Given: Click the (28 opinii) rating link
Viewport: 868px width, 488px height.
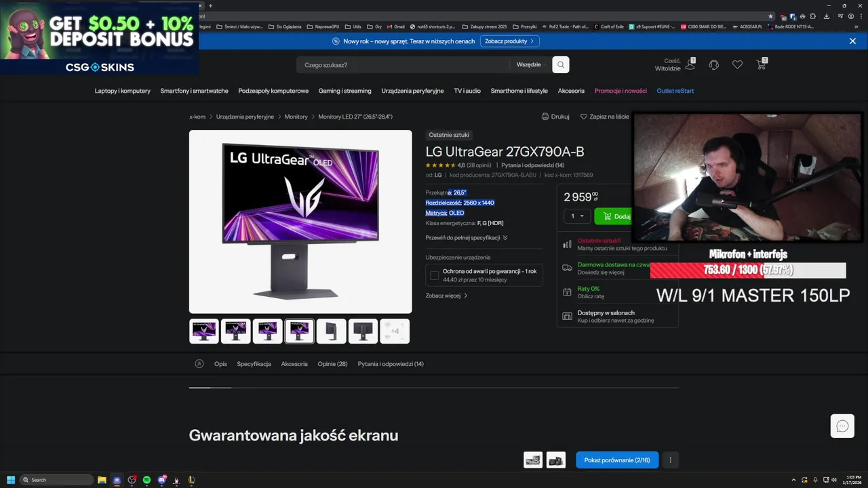Looking at the screenshot, I should (x=479, y=165).
